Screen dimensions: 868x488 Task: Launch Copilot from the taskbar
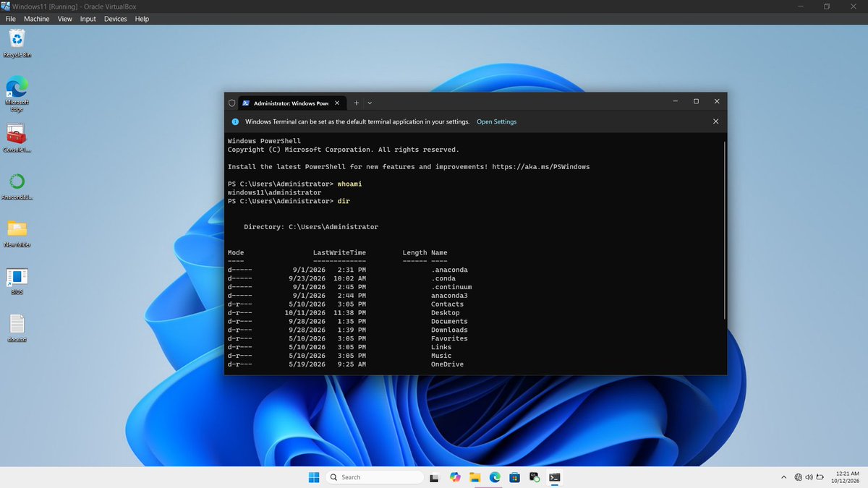455,477
